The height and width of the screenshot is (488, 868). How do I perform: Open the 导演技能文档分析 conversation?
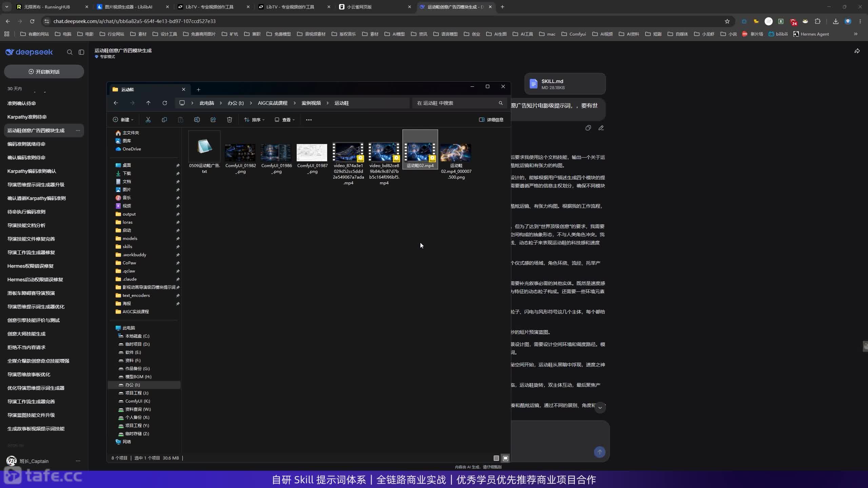coord(44,225)
